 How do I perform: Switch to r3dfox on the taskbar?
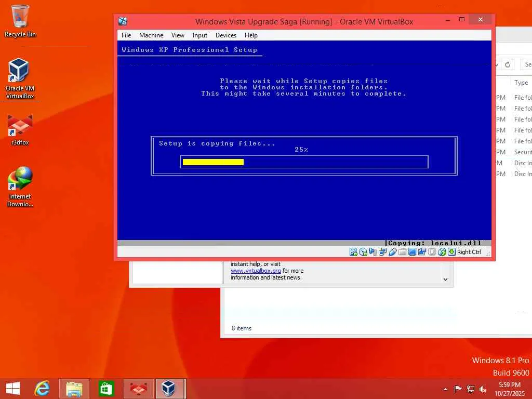coord(138,389)
